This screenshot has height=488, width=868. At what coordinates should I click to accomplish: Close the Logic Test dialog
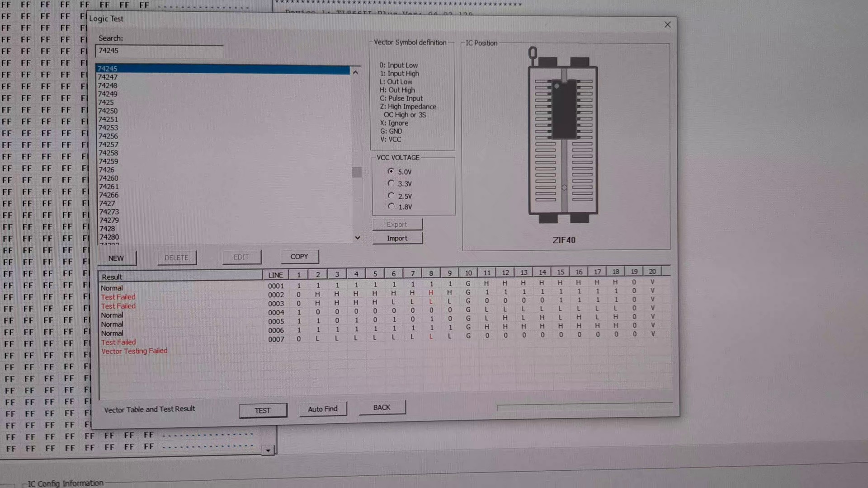click(667, 25)
